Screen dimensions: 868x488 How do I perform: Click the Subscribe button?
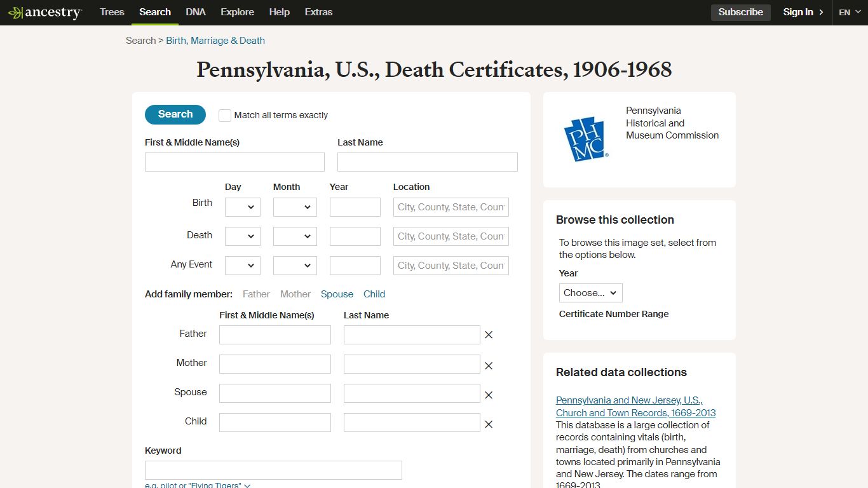pos(741,12)
